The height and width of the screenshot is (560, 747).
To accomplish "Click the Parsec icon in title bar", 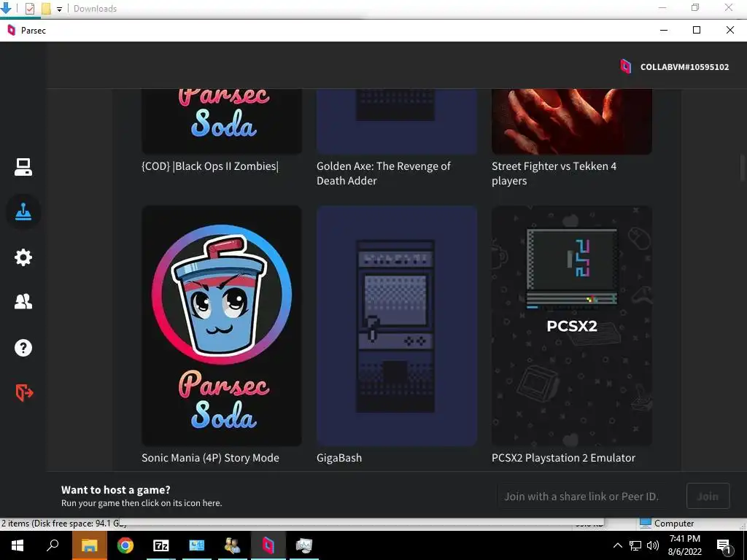I will point(12,30).
